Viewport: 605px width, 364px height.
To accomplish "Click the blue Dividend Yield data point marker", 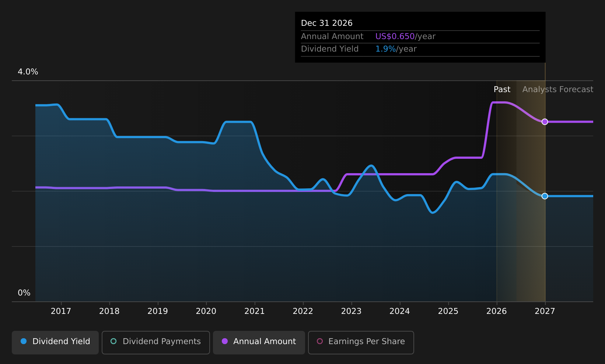I will pyautogui.click(x=545, y=196).
